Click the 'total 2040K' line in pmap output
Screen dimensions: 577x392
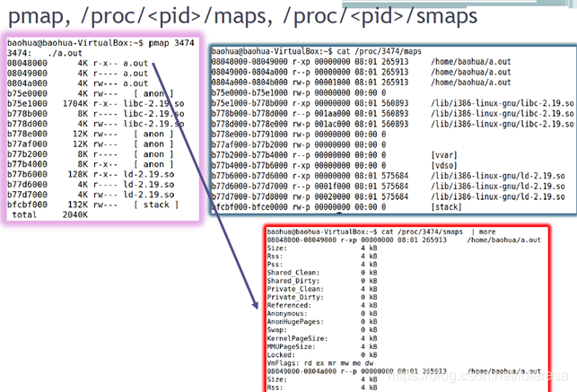49,214
